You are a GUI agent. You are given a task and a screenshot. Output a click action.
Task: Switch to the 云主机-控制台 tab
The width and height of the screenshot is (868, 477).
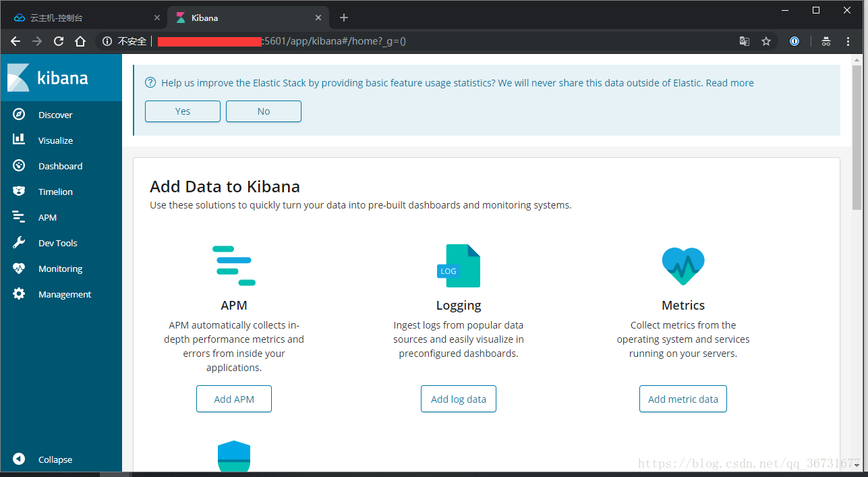(x=85, y=18)
